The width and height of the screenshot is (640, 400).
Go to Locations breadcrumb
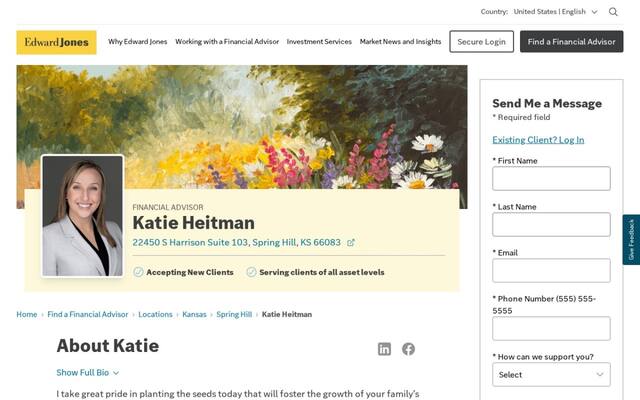[x=155, y=314]
